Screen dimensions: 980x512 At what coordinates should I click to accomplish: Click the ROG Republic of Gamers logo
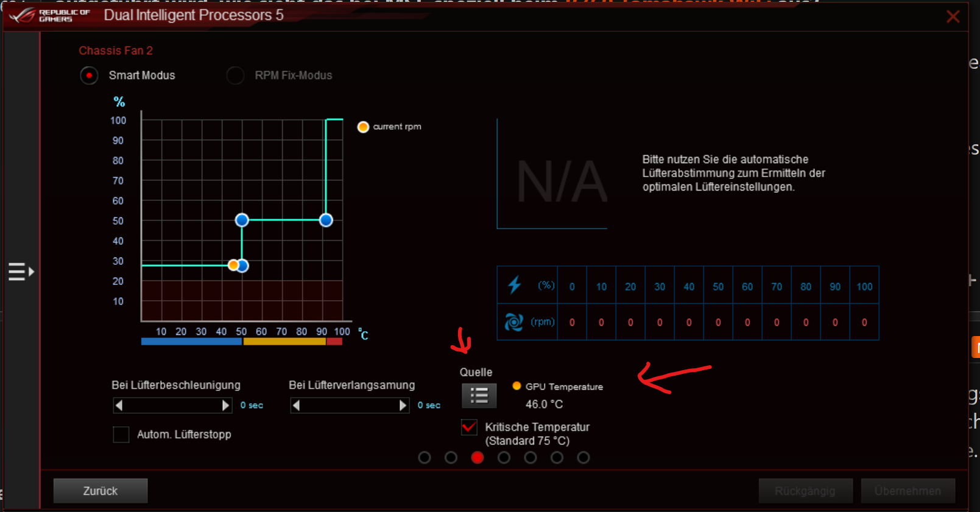point(50,15)
